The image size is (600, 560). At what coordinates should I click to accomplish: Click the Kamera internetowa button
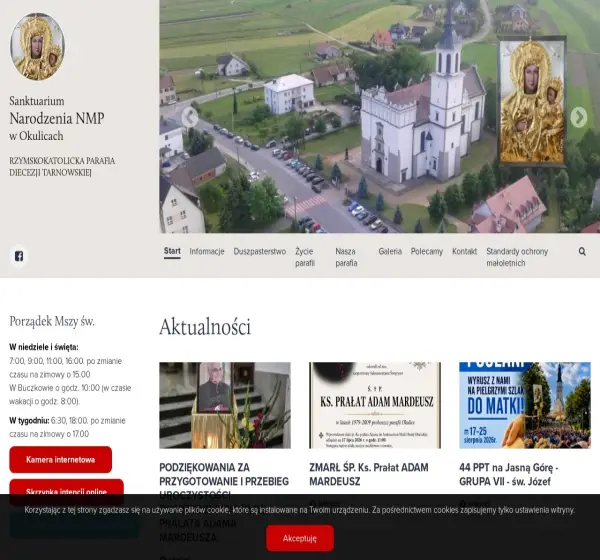[60, 460]
